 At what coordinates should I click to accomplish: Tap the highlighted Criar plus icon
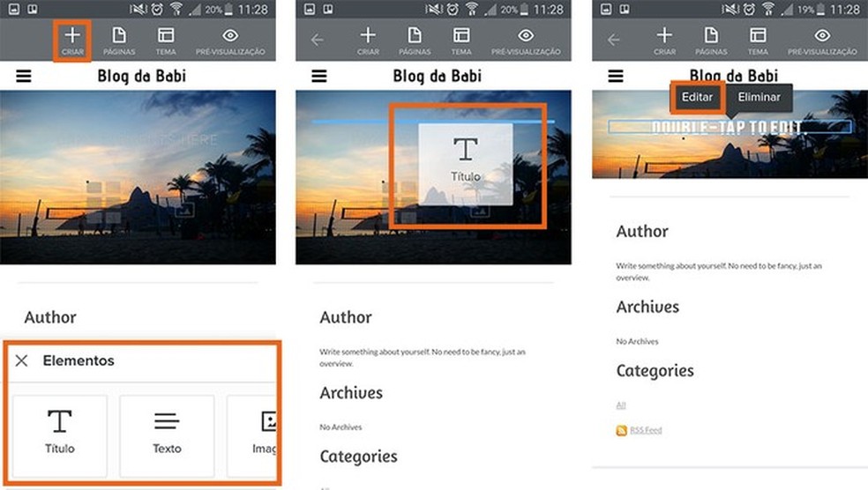[x=72, y=40]
